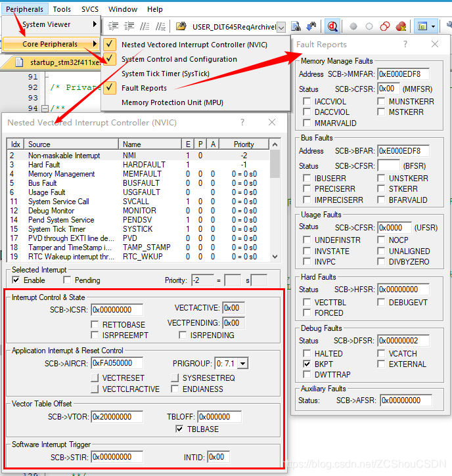452x476 pixels.
Task: Click the Source column header
Action: 72,144
